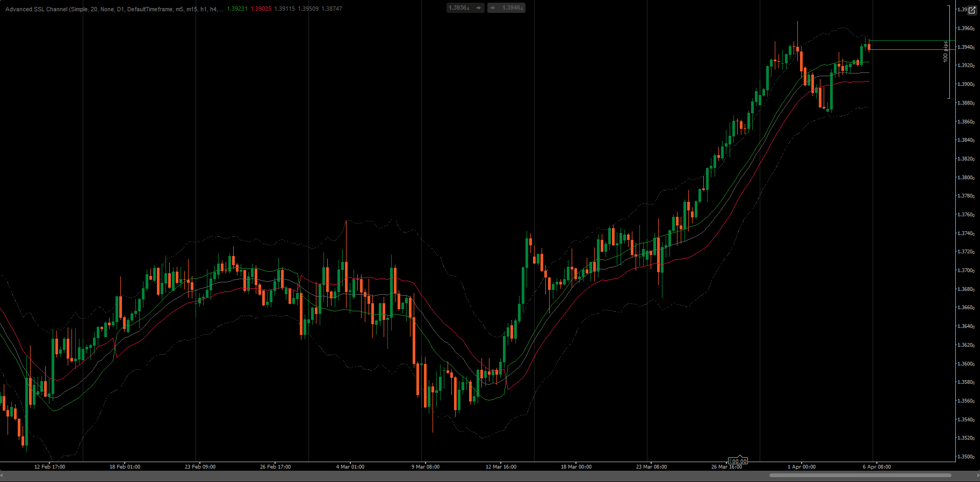Click the 4 Mar 01:00 time axis label
The image size is (980, 482).
point(350,467)
